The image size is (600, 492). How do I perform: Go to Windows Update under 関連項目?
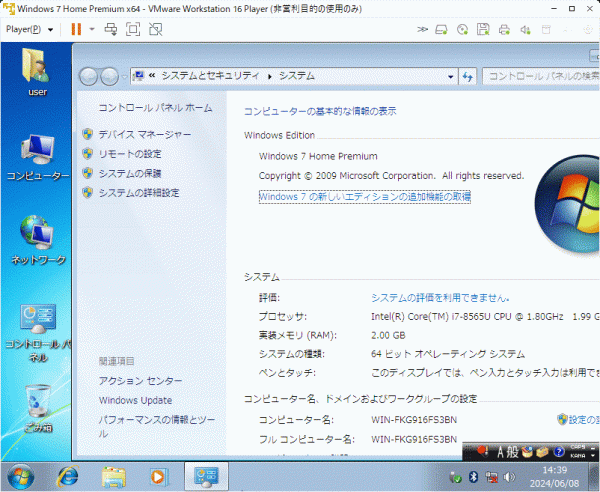tap(135, 400)
